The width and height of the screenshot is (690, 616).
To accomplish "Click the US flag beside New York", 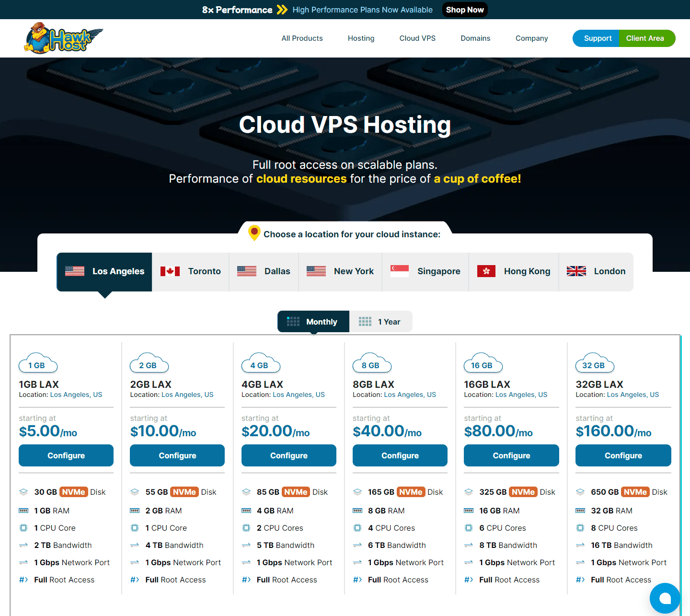I will tap(316, 271).
